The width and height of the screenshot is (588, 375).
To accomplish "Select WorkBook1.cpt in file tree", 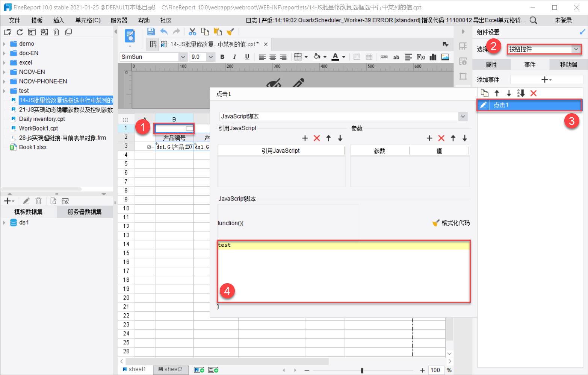I will [38, 128].
